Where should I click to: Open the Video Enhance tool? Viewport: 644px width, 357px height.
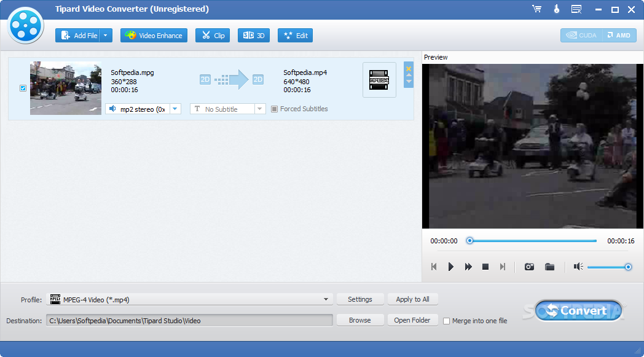tap(154, 35)
